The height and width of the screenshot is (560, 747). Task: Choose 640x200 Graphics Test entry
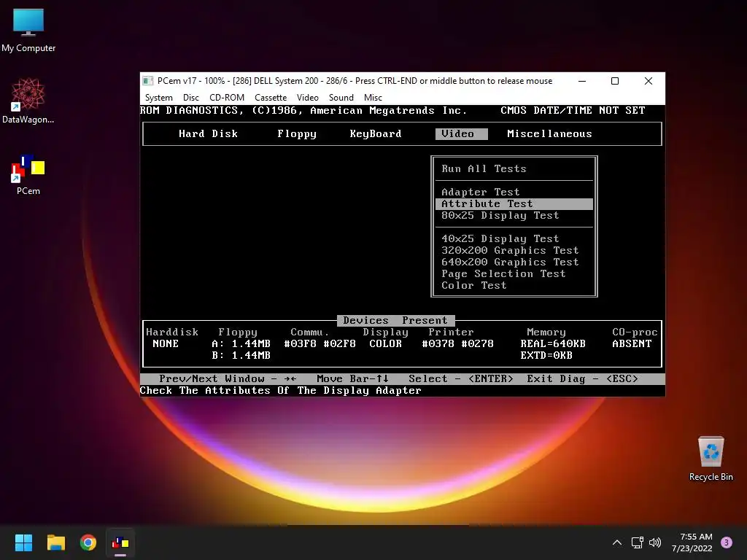coord(510,262)
